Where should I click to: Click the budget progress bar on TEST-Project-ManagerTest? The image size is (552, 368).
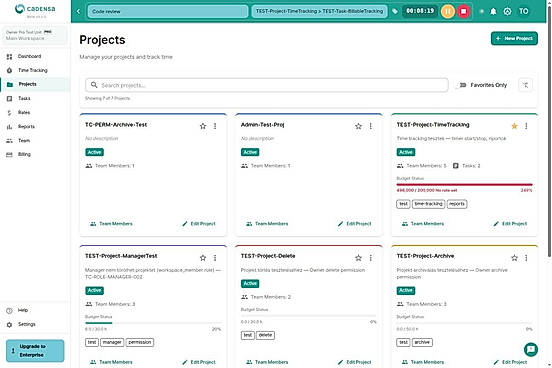click(x=153, y=323)
